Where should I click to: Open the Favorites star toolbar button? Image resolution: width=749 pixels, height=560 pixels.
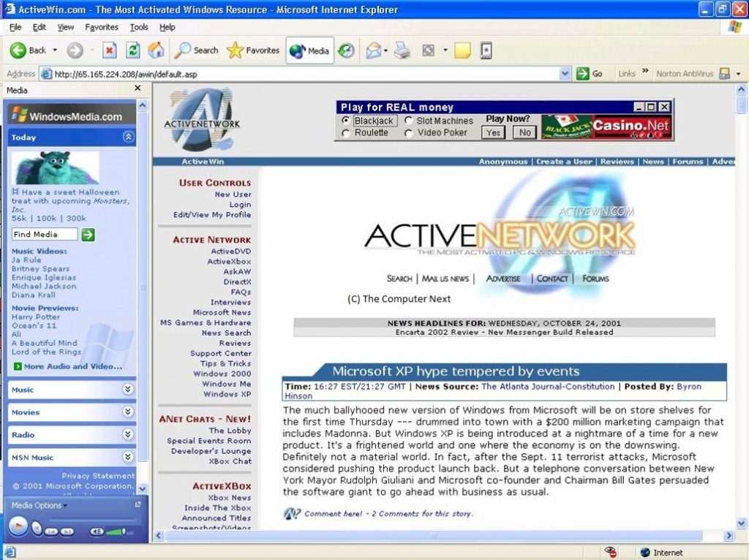[x=253, y=50]
